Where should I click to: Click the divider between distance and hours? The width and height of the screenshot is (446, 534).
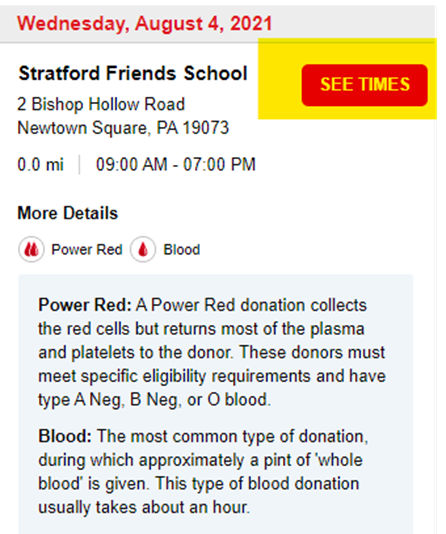click(x=80, y=164)
